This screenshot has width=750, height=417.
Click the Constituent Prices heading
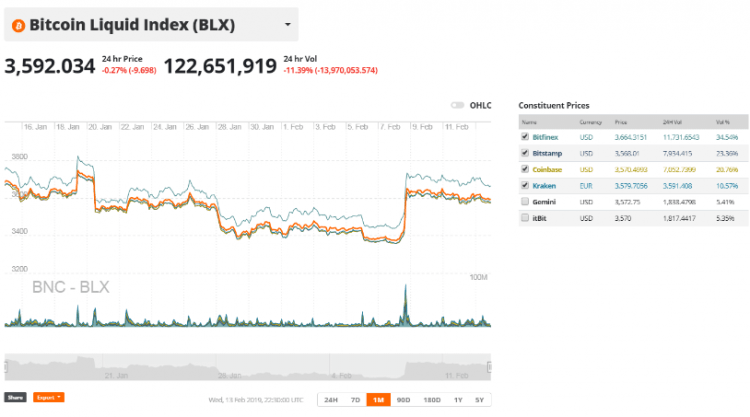[x=554, y=106]
